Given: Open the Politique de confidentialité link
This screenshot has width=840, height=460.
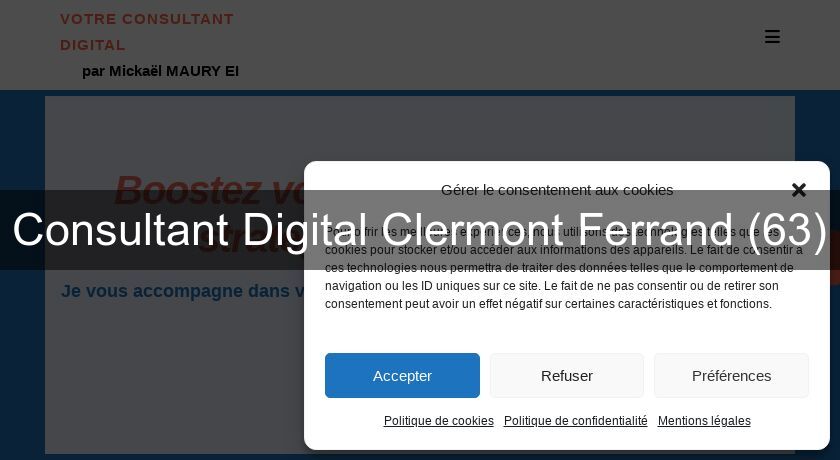Looking at the screenshot, I should 576,421.
